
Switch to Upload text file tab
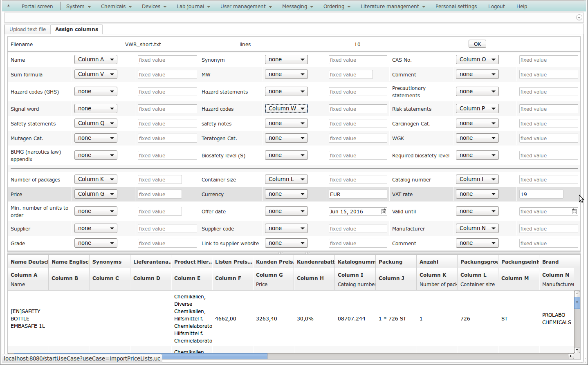pos(28,29)
